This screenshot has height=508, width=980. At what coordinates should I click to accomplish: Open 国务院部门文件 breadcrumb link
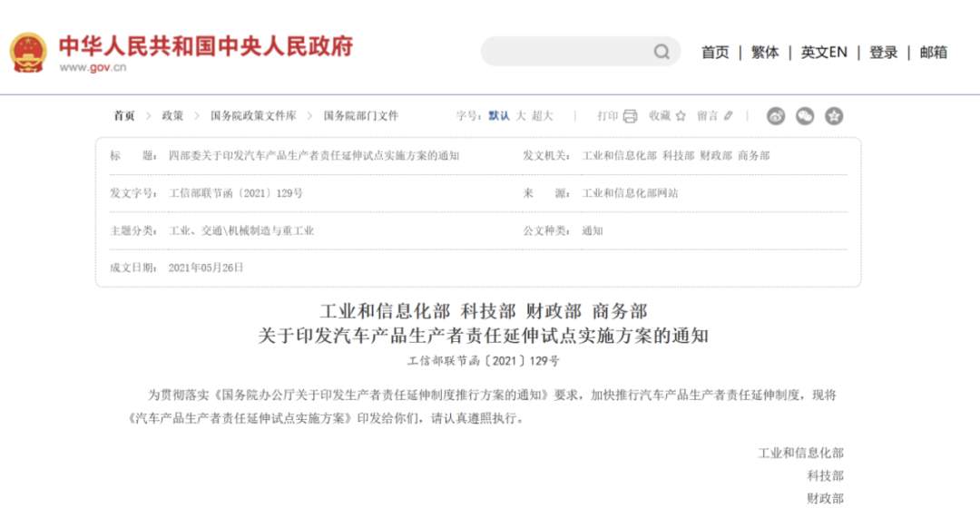coord(361,116)
